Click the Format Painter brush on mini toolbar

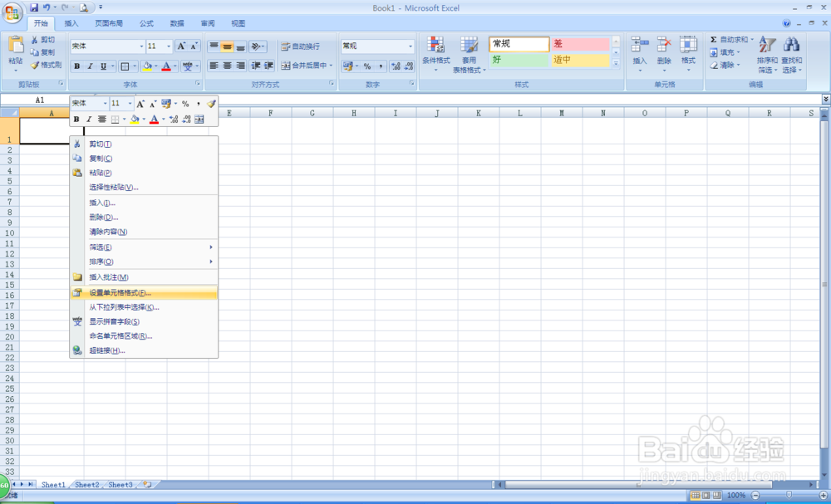pos(211,104)
